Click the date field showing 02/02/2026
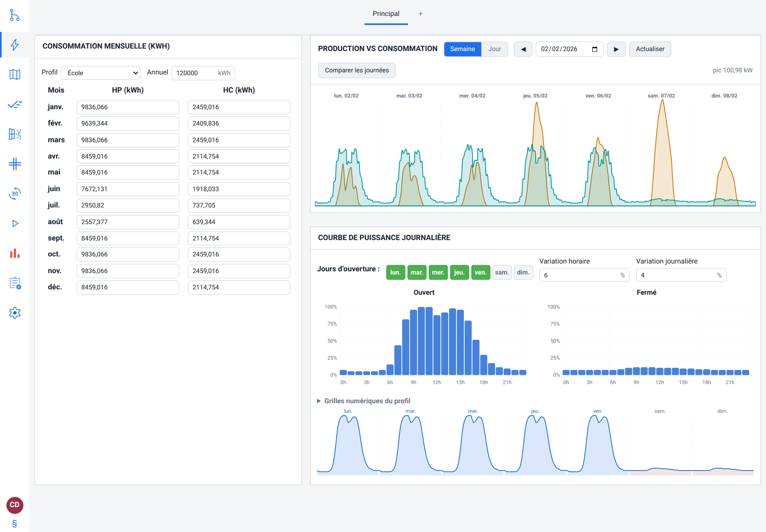766x532 pixels. click(x=570, y=49)
